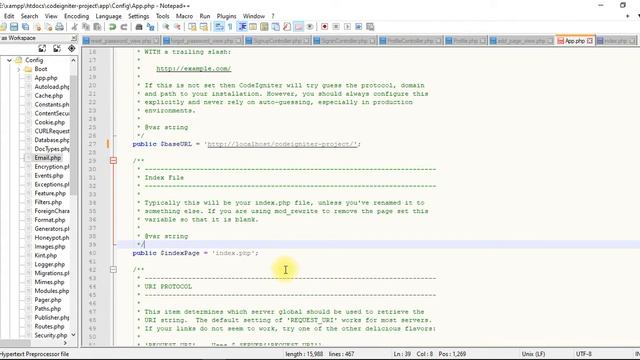Toggle indent guide display
640x360 pixels.
click(242, 27)
